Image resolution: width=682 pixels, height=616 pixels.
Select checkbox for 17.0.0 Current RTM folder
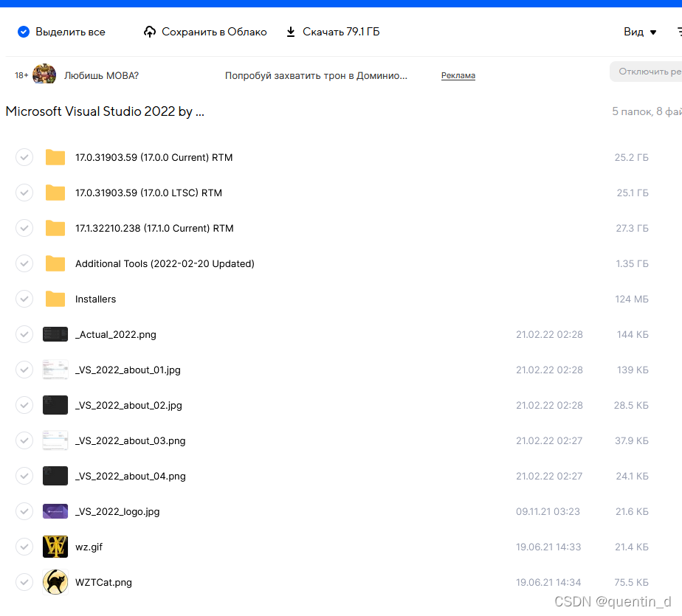pyautogui.click(x=24, y=157)
